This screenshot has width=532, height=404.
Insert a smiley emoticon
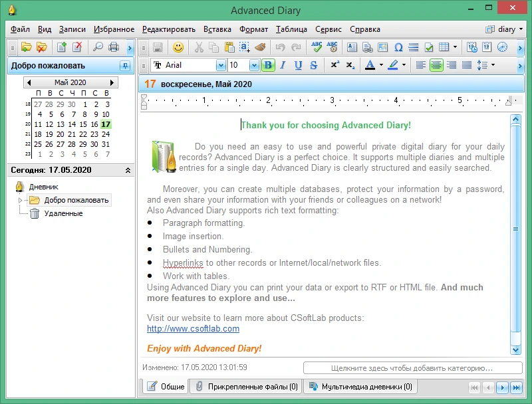coord(178,47)
